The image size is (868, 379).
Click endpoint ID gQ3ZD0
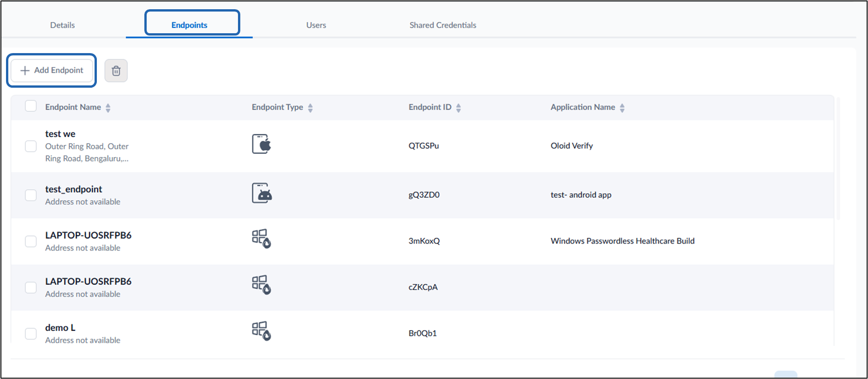click(x=424, y=195)
